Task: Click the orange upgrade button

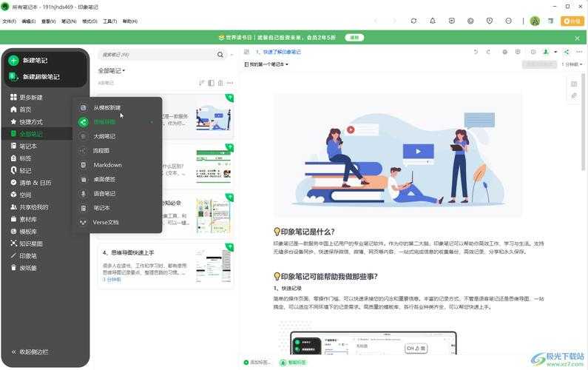Action: coord(572,21)
